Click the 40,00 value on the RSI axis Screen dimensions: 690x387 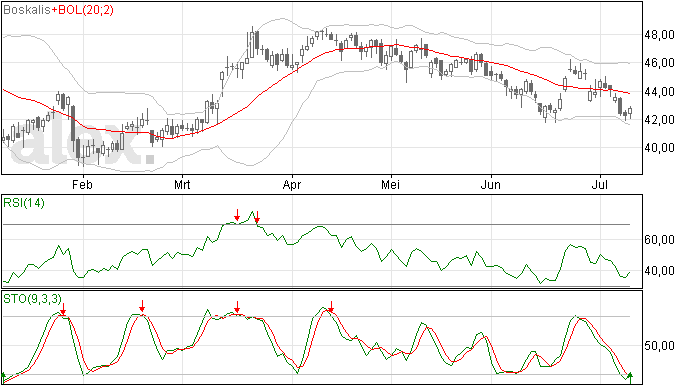pos(659,270)
